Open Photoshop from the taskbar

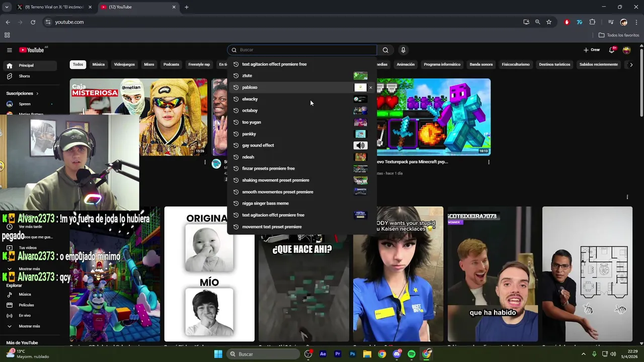click(352, 354)
